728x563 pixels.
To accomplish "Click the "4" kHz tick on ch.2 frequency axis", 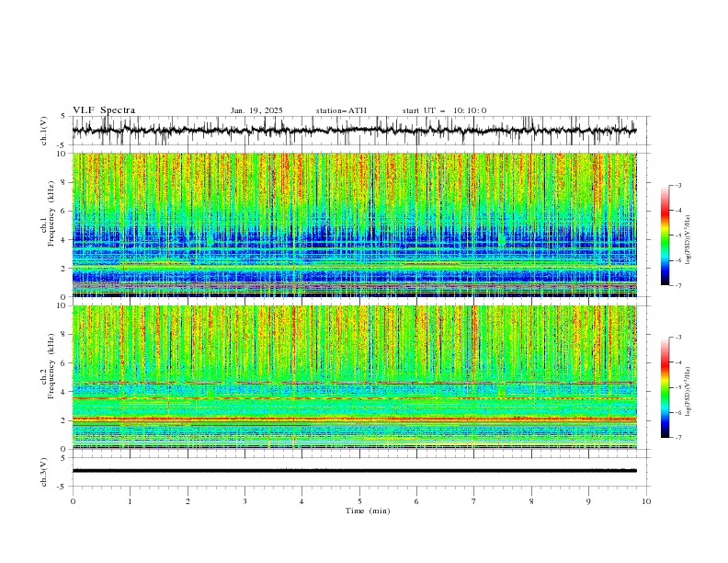I will (65, 392).
